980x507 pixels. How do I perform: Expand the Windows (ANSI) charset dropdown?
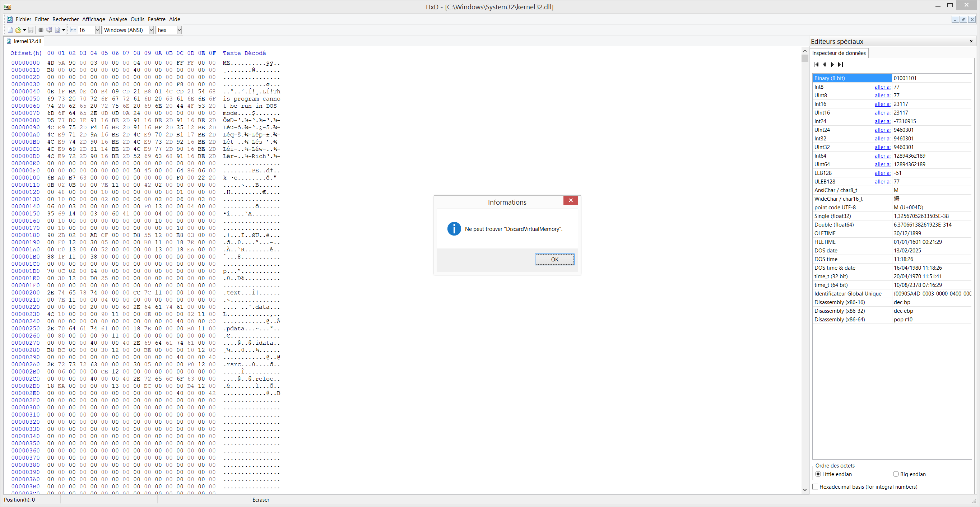pyautogui.click(x=151, y=30)
